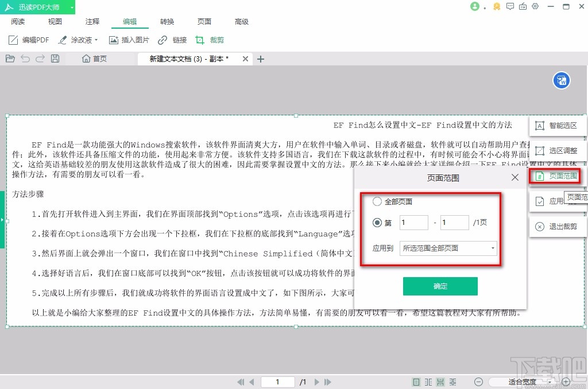588x389 pixels.
Task: Add a new tab with plus icon
Action: click(261, 59)
